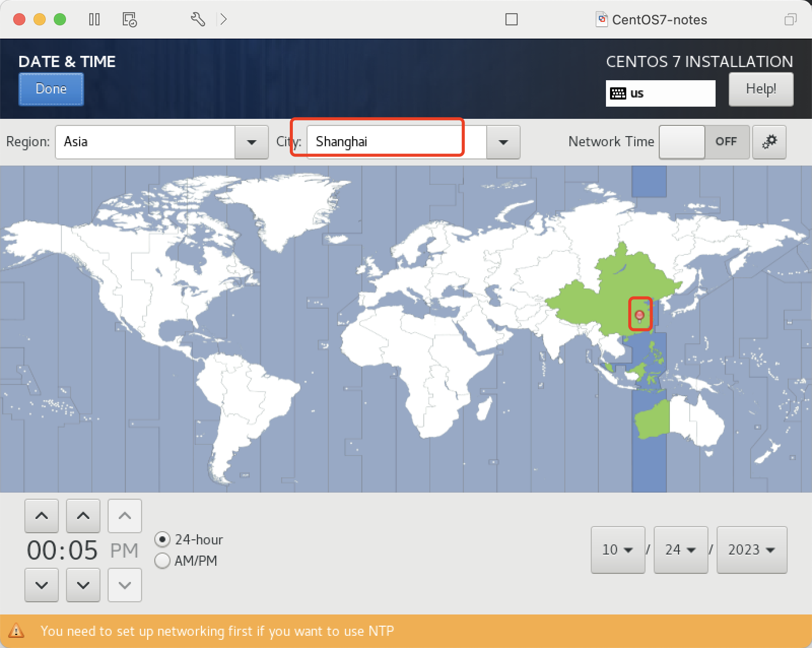
Task: Click the NTP warning triangle icon
Action: pos(16,631)
